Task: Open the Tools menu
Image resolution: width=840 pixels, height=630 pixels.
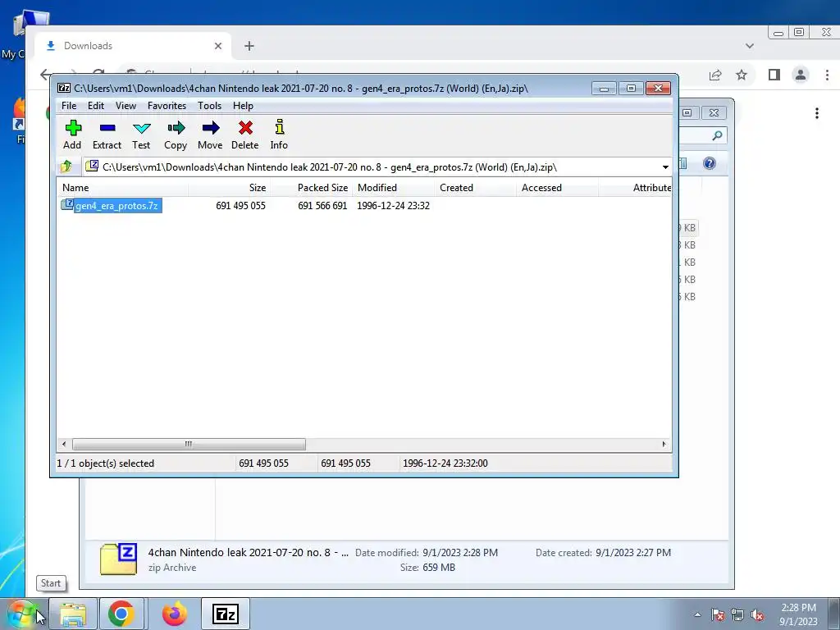Action: point(209,106)
